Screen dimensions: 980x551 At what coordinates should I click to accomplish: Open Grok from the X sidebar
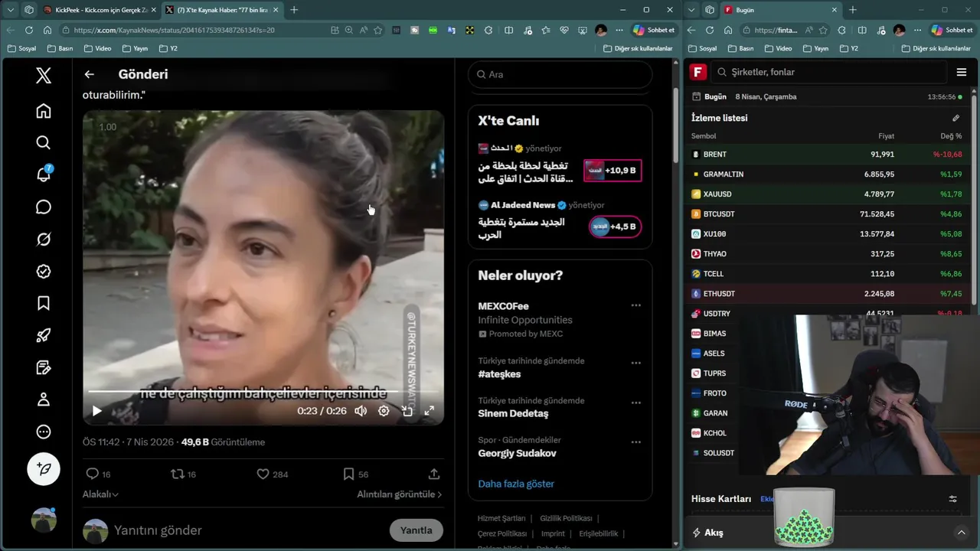[x=44, y=240]
